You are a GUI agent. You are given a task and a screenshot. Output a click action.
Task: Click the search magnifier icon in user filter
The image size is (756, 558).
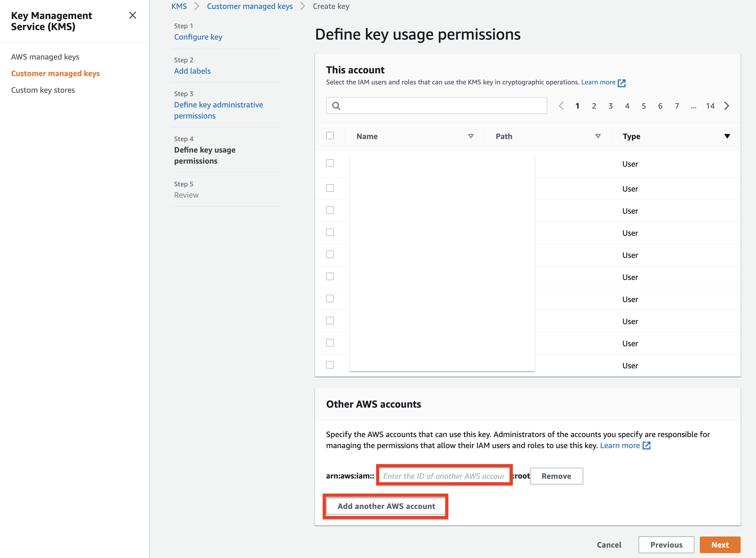(336, 106)
